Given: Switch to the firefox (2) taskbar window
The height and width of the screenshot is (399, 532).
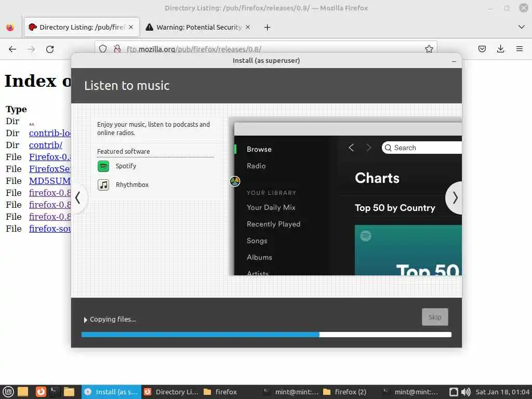Looking at the screenshot, I should point(350,392).
